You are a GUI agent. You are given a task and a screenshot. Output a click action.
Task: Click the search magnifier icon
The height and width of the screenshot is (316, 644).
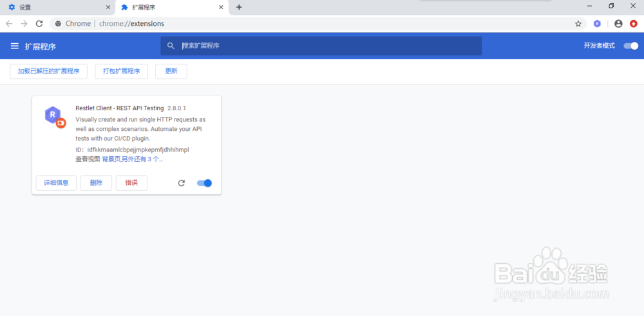point(171,46)
